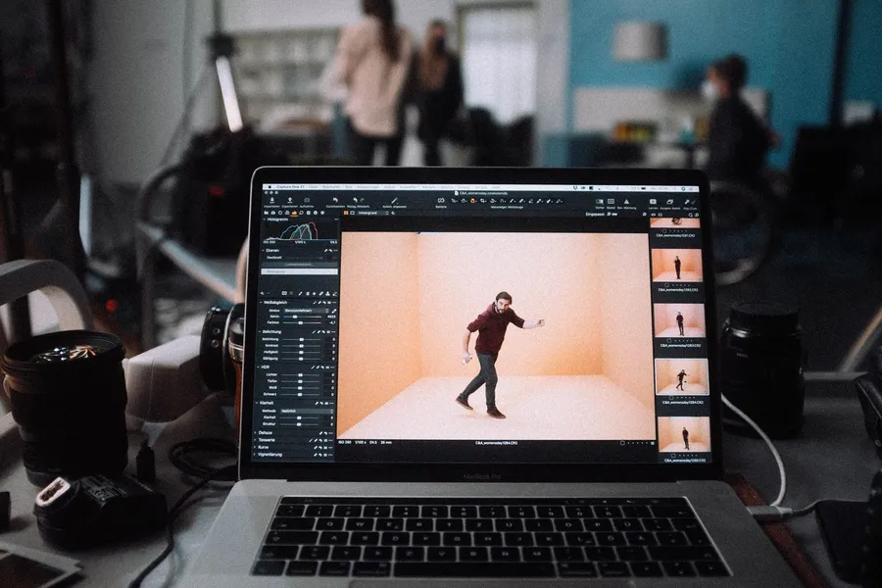882x588 pixels.
Task: Open the Weißabgleich Modus dropdown
Action: point(306,311)
